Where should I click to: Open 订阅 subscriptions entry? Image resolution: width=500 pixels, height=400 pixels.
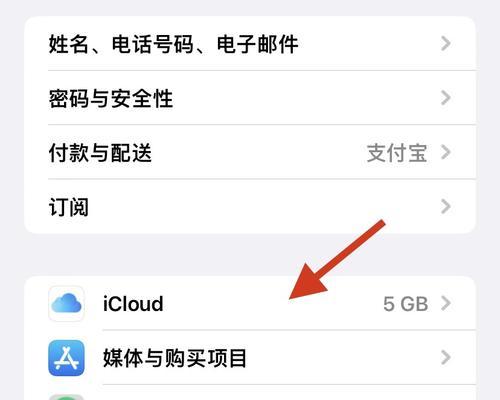[x=250, y=207]
